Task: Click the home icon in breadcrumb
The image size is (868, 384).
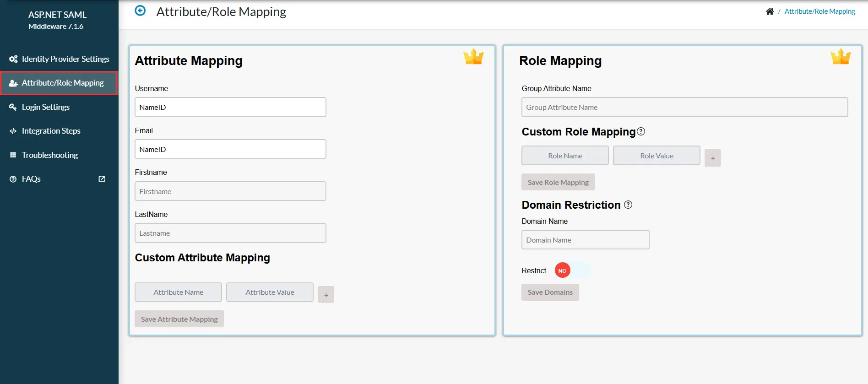Action: click(x=770, y=11)
